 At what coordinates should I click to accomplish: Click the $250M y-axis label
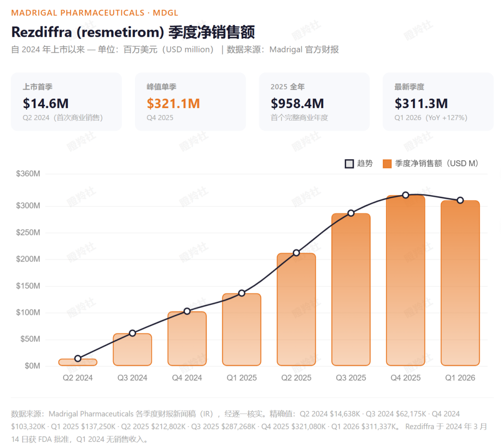pyautogui.click(x=28, y=233)
